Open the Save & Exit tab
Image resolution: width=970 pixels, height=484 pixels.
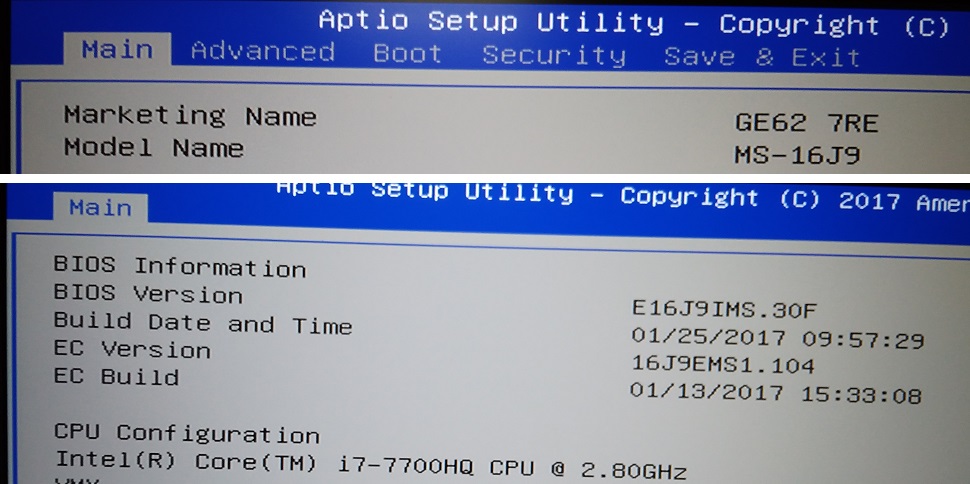pos(762,57)
